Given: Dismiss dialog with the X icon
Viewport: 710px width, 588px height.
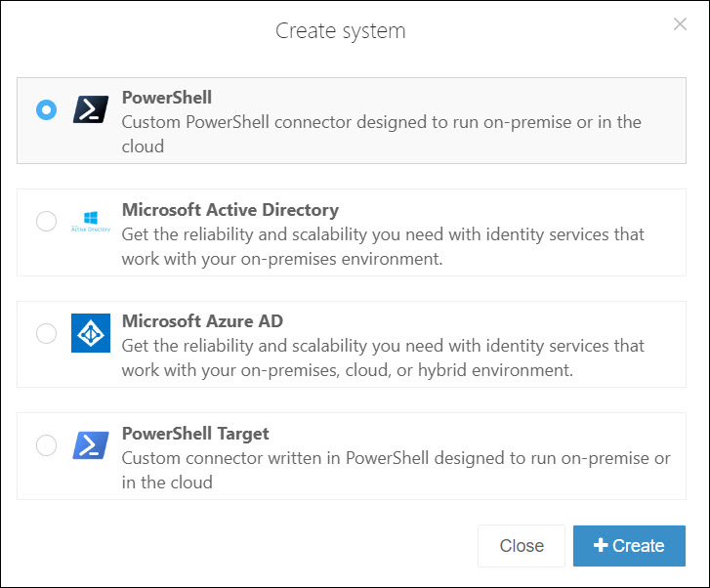Looking at the screenshot, I should point(680,24).
